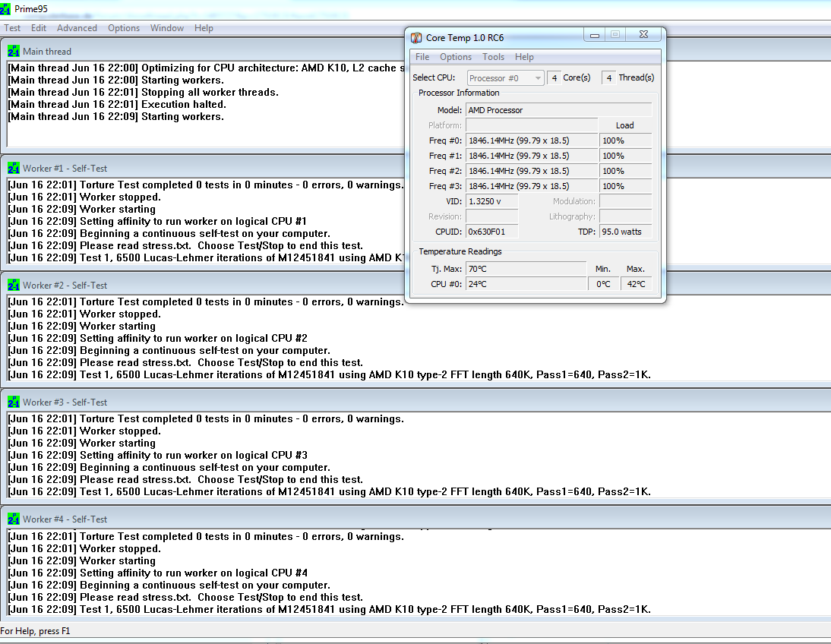Click the 'logical CPU #4' affinity line
This screenshot has width=831, height=644.
(x=157, y=573)
